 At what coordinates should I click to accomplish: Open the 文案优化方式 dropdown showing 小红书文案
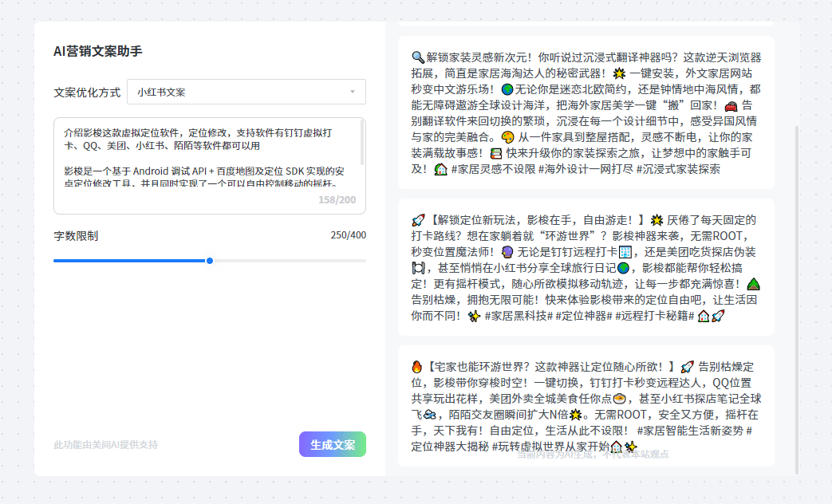coord(245,92)
